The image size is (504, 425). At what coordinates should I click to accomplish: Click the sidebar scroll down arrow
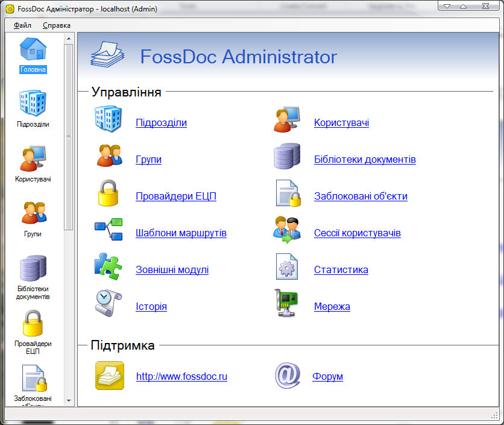(x=69, y=400)
